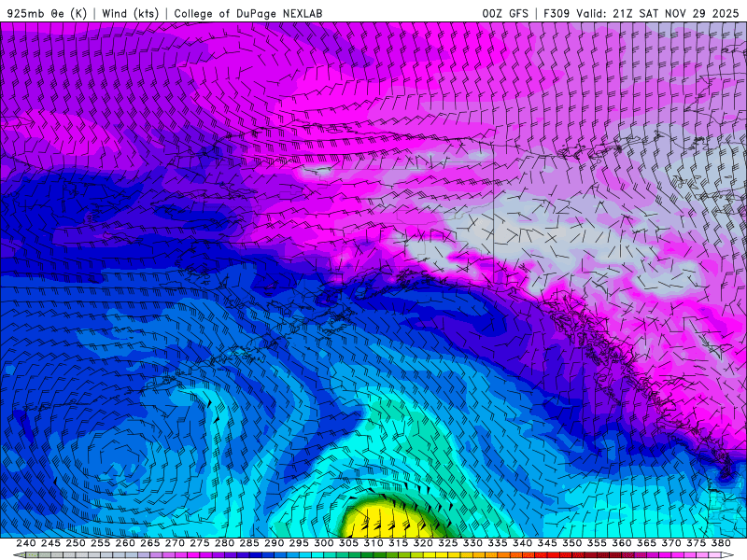Image resolution: width=747 pixels, height=560 pixels.
Task: Click the 245 value on the color scale
Action: (50, 543)
